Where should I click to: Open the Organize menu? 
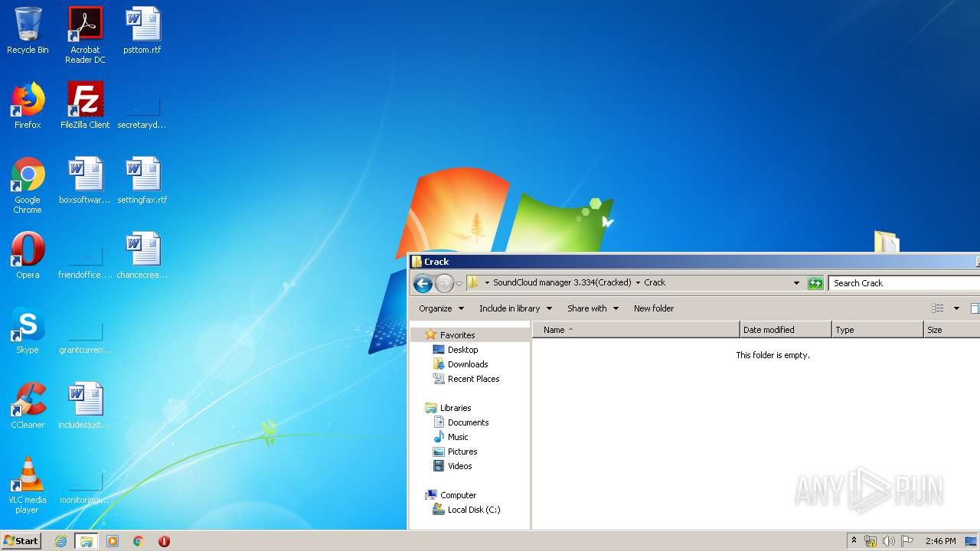click(x=441, y=308)
